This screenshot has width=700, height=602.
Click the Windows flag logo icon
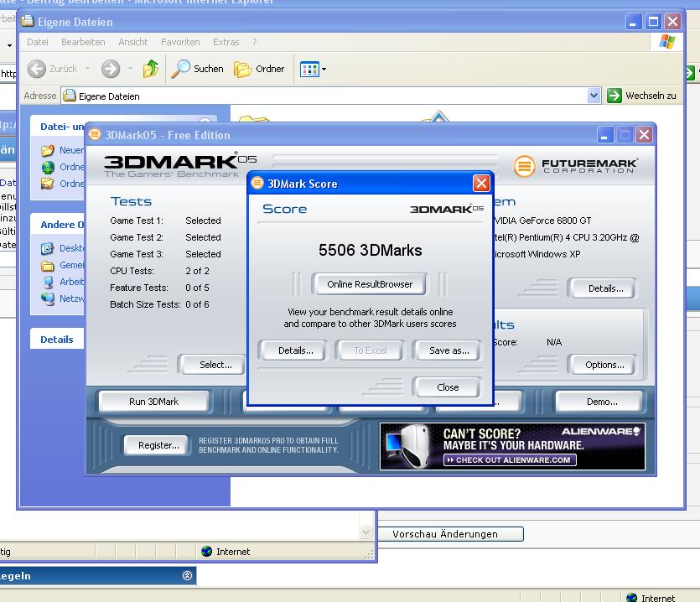point(667,42)
